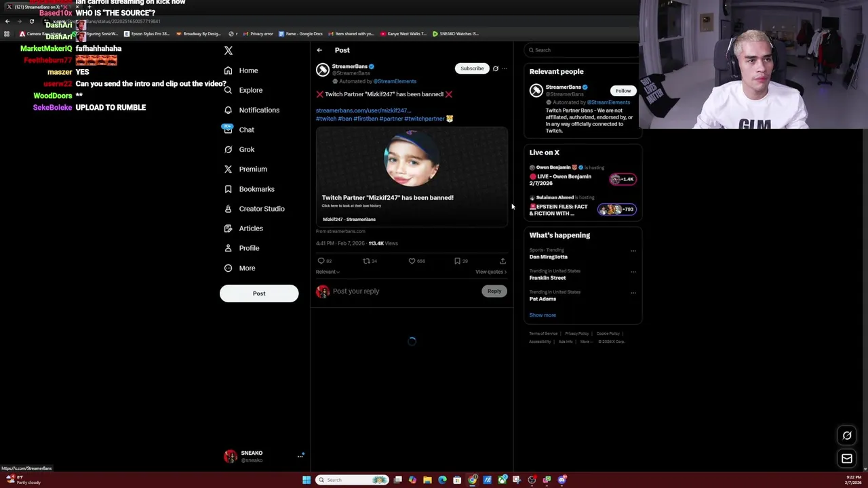
Task: Open Chat in the X sidebar
Action: click(238, 129)
